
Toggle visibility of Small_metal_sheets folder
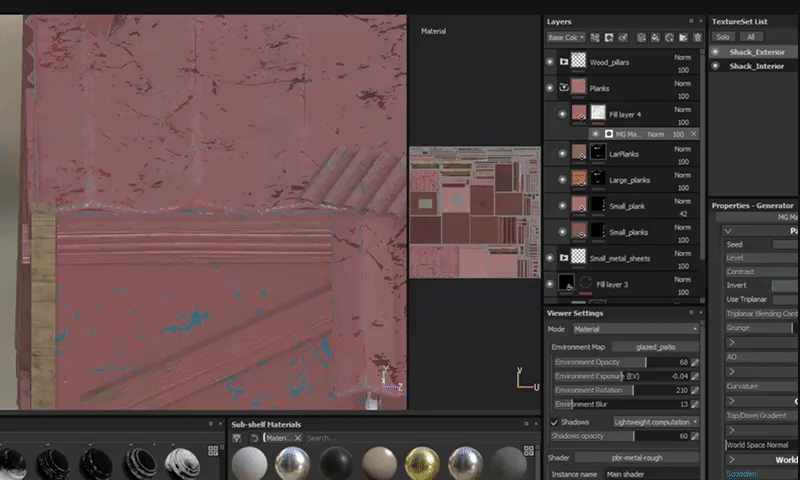(x=549, y=258)
